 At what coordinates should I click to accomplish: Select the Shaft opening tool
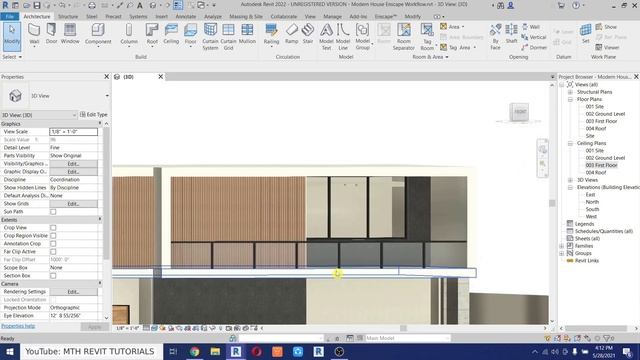point(511,34)
